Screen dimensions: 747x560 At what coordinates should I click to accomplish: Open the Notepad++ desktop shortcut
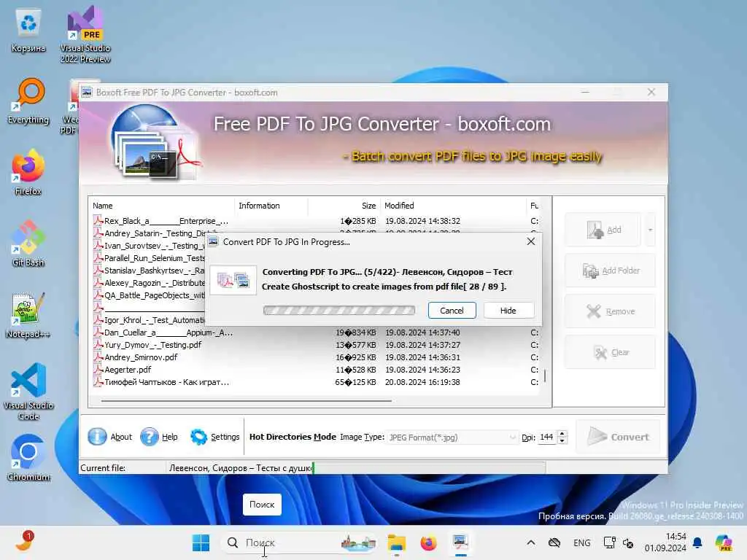(x=28, y=315)
